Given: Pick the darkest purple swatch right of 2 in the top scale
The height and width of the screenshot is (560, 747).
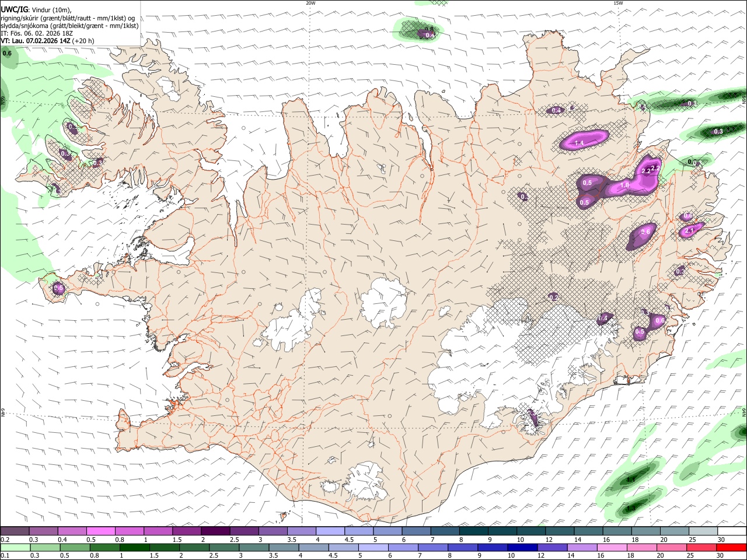Looking at the screenshot, I should 215,531.
